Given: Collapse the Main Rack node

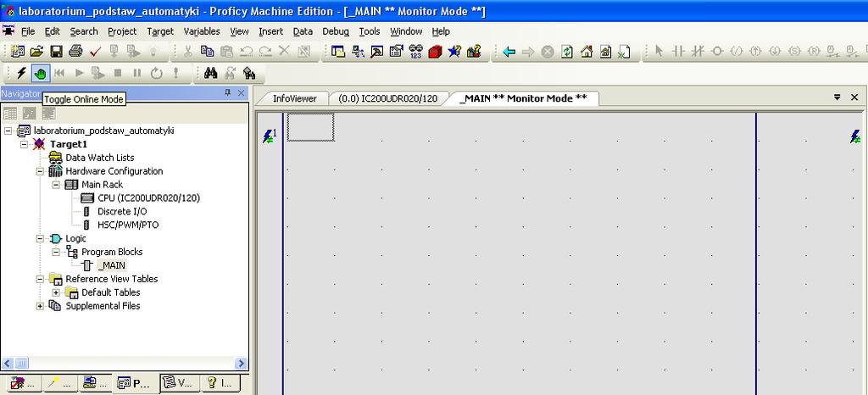Looking at the screenshot, I should pyautogui.click(x=56, y=185).
